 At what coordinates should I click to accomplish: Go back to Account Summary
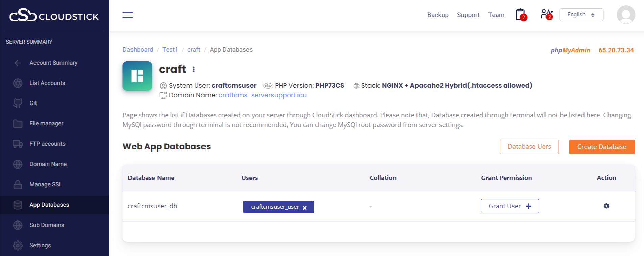[x=53, y=63]
